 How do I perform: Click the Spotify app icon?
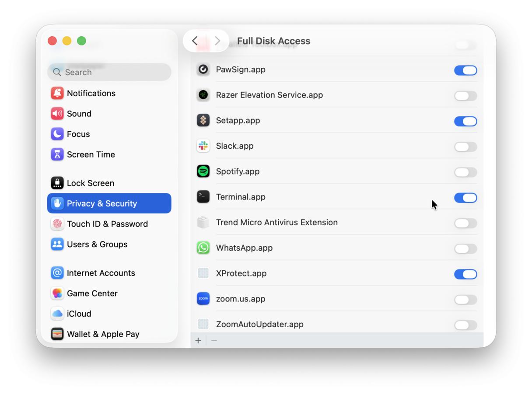click(x=203, y=171)
